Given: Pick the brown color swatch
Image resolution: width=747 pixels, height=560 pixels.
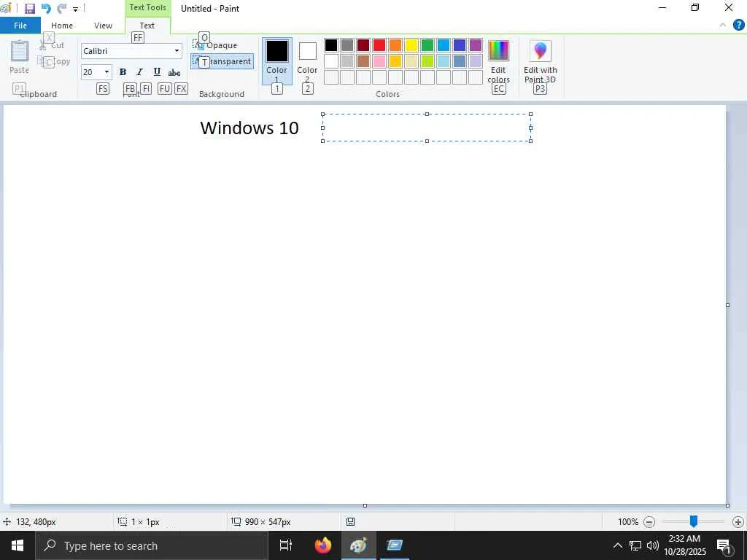Looking at the screenshot, I should (363, 61).
